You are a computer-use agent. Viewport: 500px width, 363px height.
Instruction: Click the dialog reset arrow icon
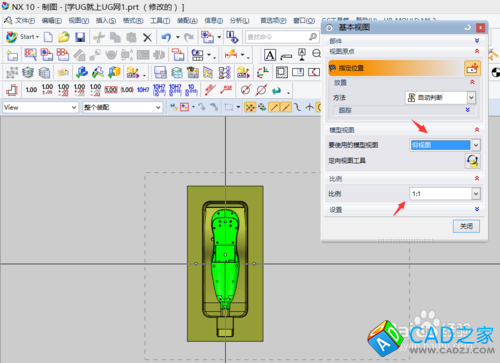468,28
